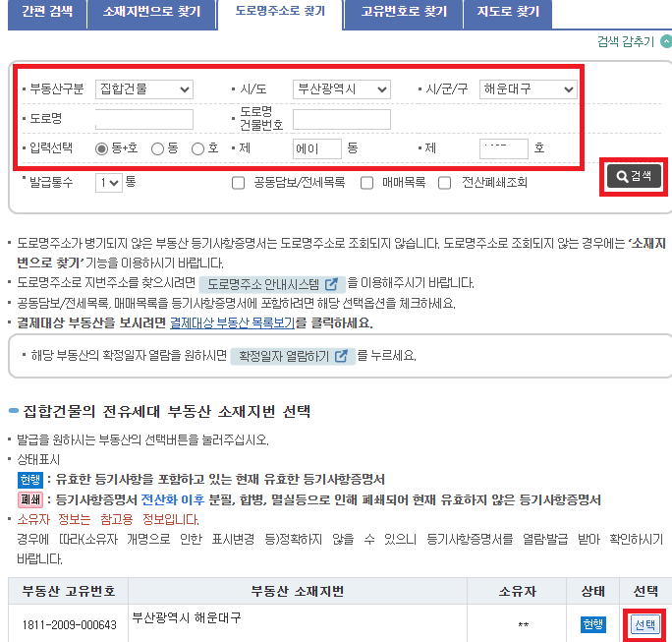
Task: Check the 매매목록 checkbox
Action: point(366,183)
